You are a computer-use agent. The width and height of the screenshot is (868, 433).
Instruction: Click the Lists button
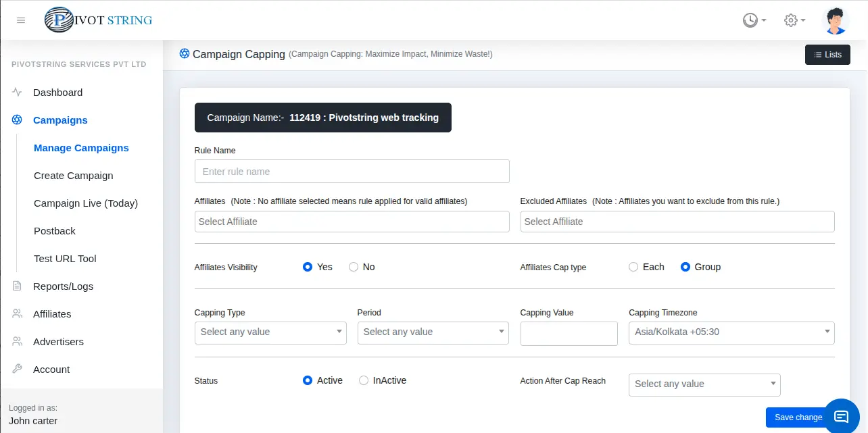point(827,55)
